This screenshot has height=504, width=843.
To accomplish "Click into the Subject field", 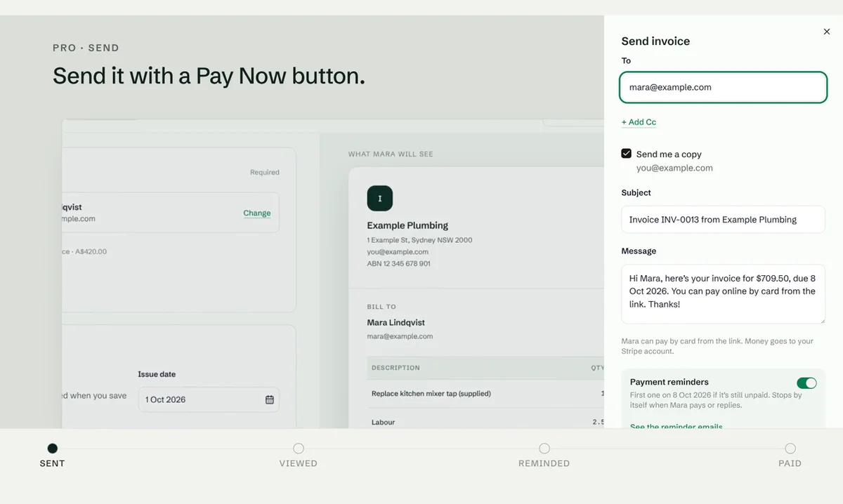I will [x=723, y=220].
